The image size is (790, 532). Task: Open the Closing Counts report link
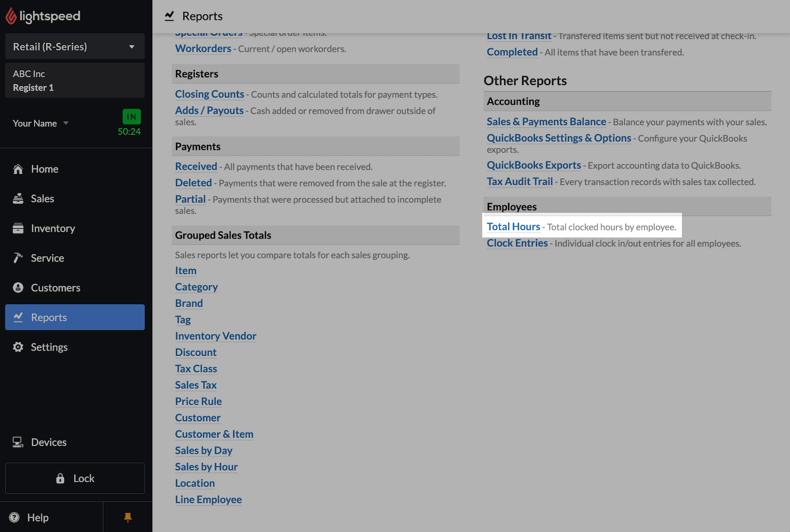(x=210, y=94)
